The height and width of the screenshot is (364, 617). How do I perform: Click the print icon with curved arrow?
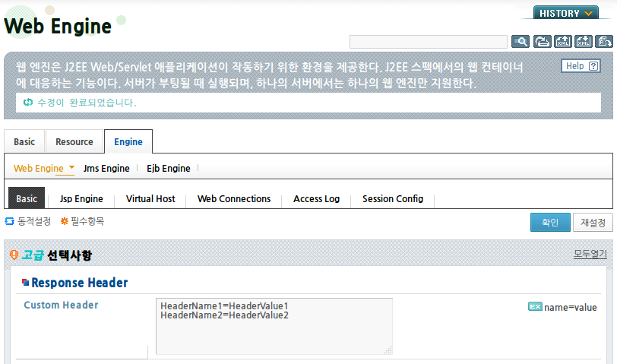point(542,41)
